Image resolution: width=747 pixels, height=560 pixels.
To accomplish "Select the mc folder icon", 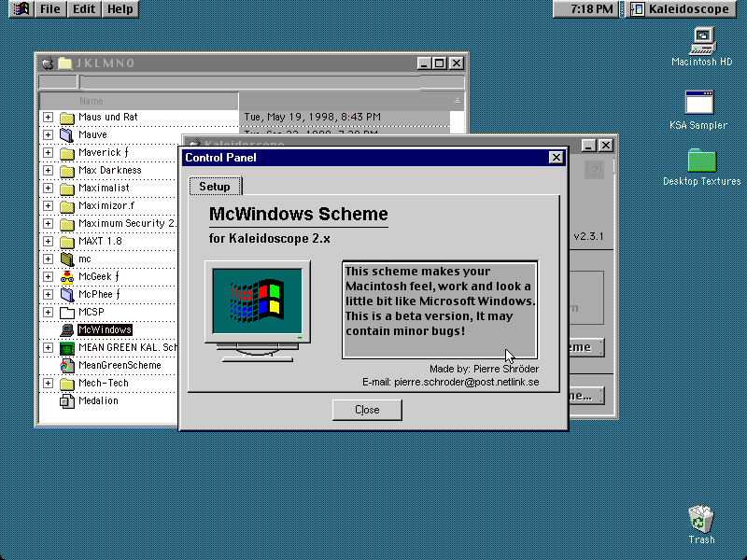I will click(x=67, y=259).
